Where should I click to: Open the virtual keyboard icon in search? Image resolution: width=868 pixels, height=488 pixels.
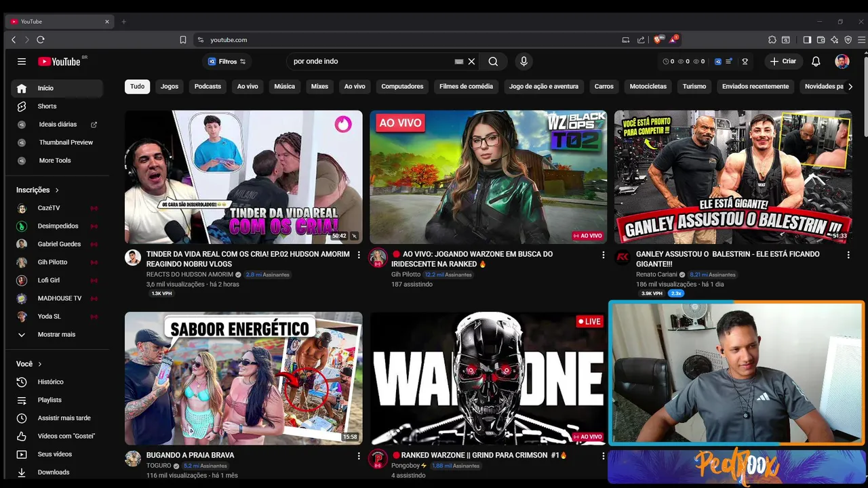click(x=459, y=62)
